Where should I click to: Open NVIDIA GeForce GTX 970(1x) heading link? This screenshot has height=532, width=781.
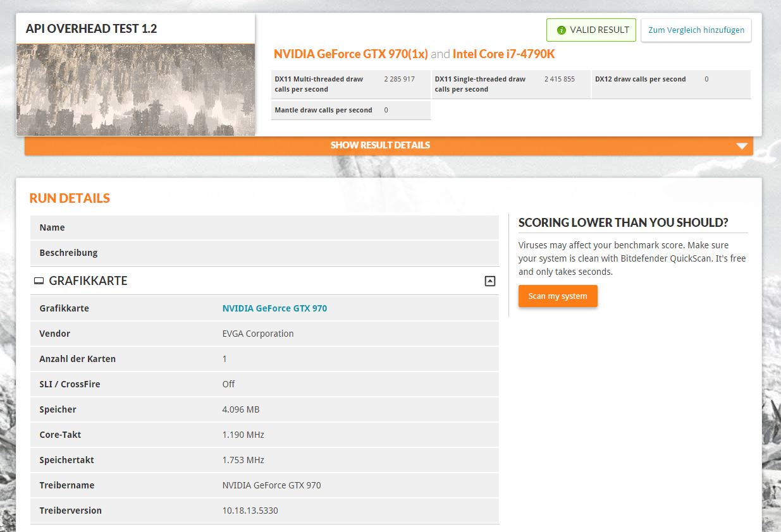[351, 54]
